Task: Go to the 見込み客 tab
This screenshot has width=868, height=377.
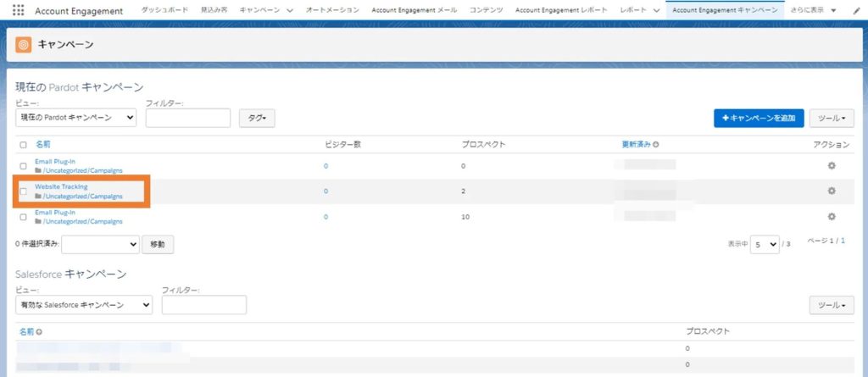Action: (214, 10)
